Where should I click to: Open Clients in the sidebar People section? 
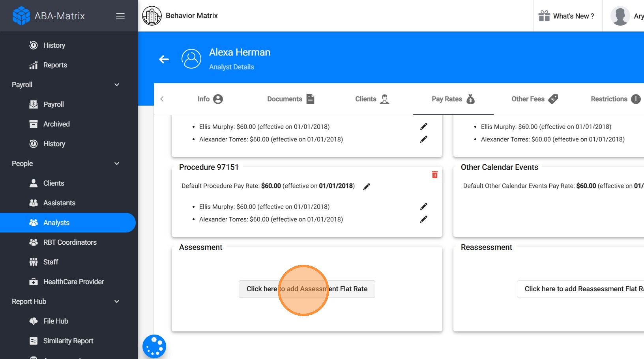(x=54, y=183)
